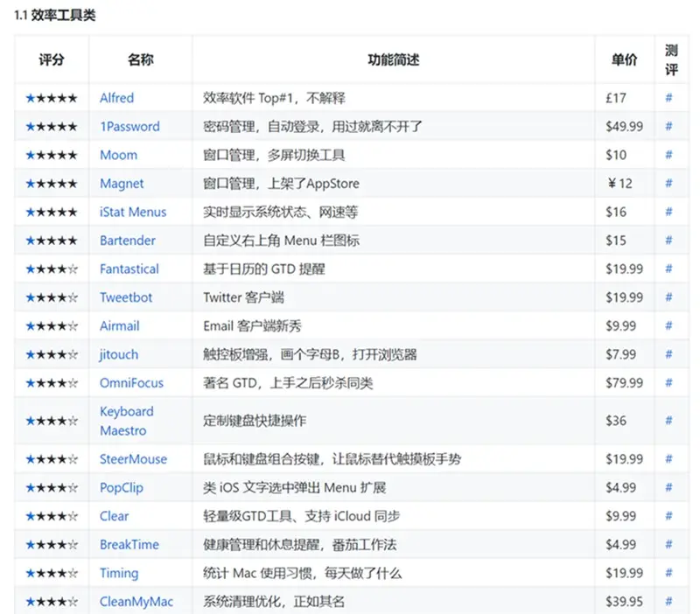Open the # review link for Fantastical
This screenshot has height=614, width=700.
[668, 269]
